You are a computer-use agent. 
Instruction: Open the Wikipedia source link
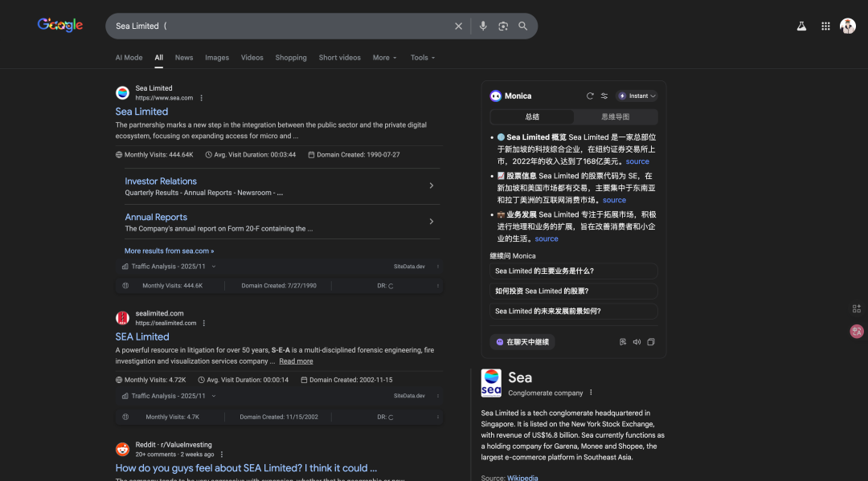[x=522, y=478]
